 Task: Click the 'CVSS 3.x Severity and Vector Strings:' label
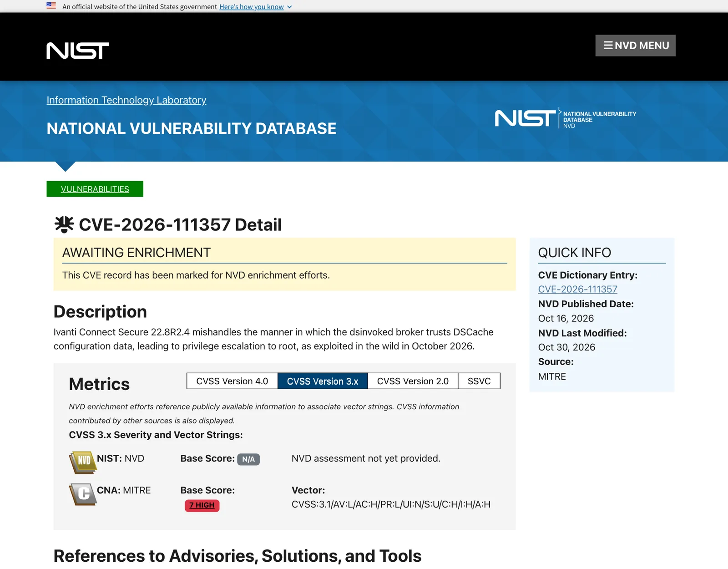tap(156, 435)
